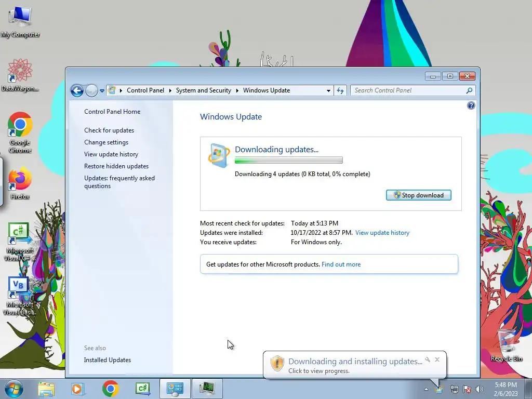
Task: Click the Stop download button
Action: [419, 195]
